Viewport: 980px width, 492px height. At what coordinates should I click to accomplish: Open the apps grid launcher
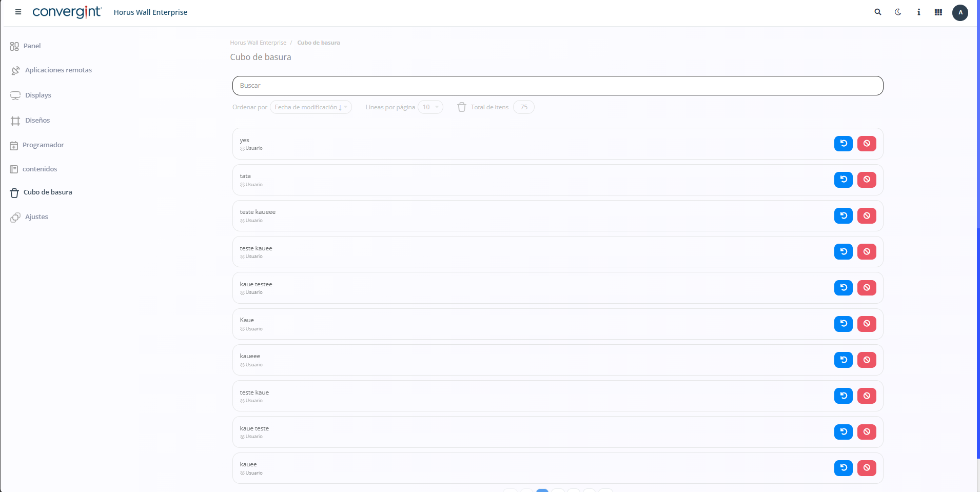point(938,12)
